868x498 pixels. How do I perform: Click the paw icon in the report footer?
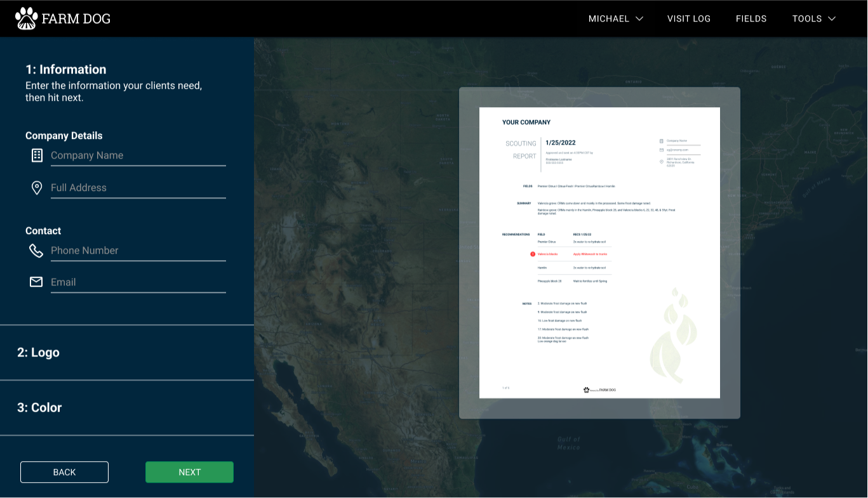[x=586, y=389]
